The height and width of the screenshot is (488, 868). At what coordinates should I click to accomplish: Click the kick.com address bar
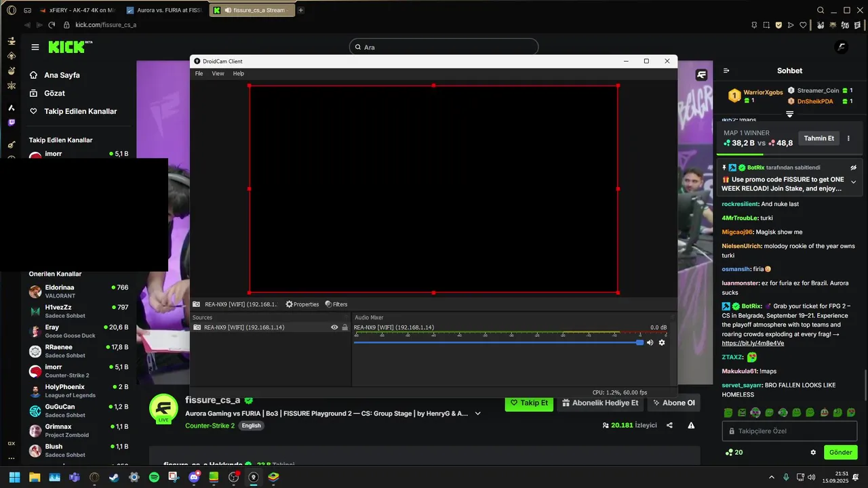coord(106,25)
